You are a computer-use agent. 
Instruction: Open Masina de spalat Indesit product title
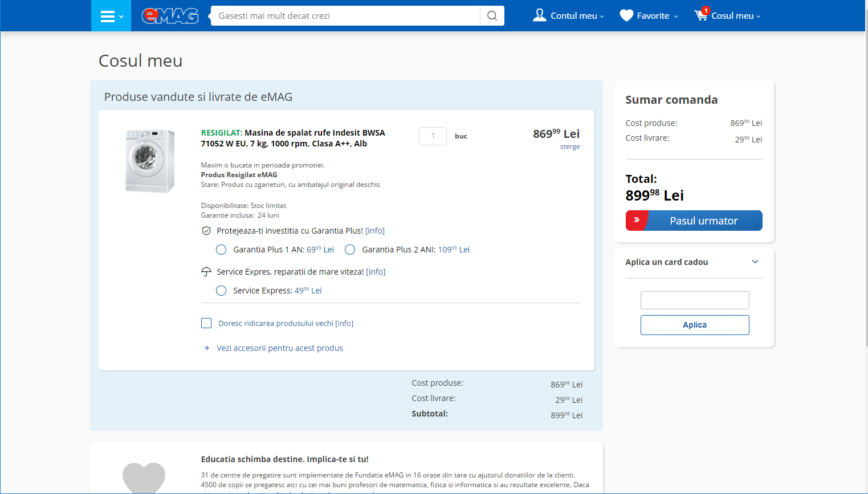click(293, 138)
